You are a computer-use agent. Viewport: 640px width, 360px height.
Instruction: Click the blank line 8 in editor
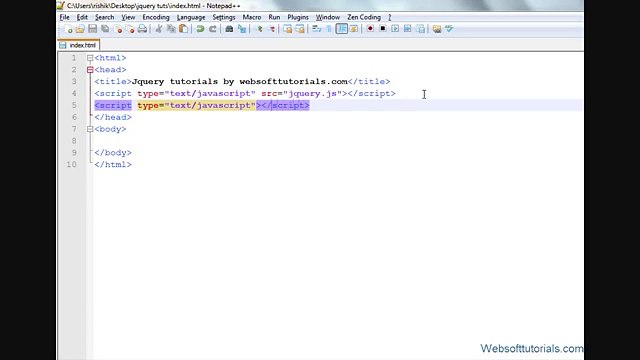tap(338, 141)
